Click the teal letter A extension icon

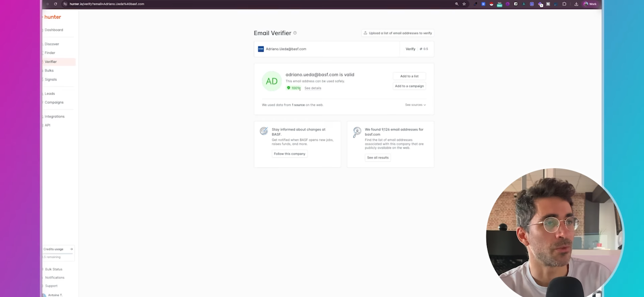click(524, 4)
